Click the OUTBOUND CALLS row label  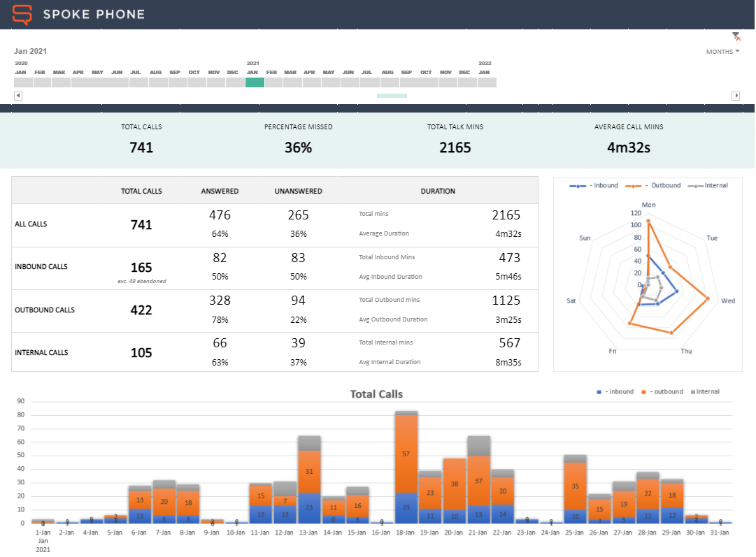(x=45, y=310)
